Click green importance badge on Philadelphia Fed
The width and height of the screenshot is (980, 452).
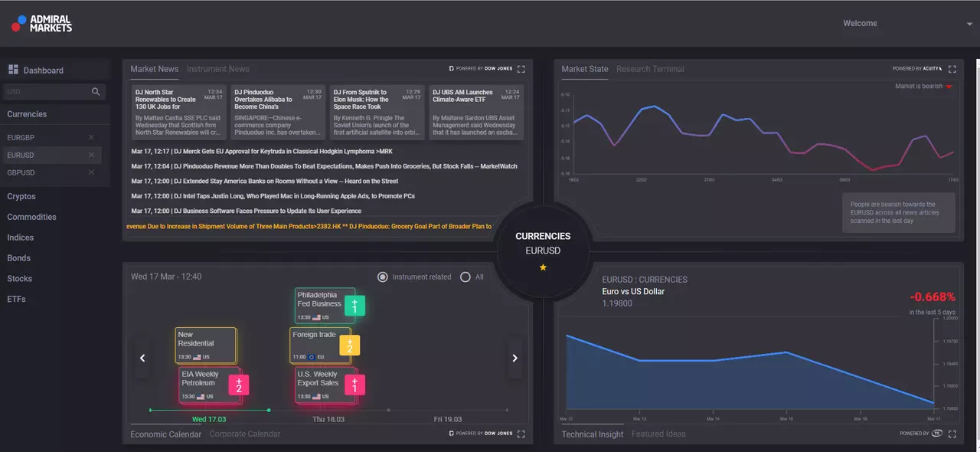[x=354, y=306]
